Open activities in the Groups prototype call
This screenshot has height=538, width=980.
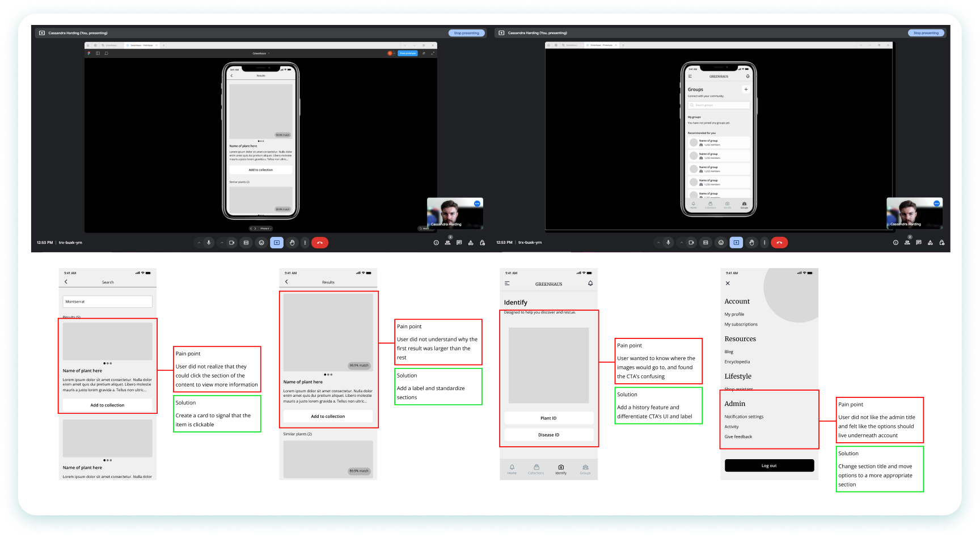pos(930,243)
